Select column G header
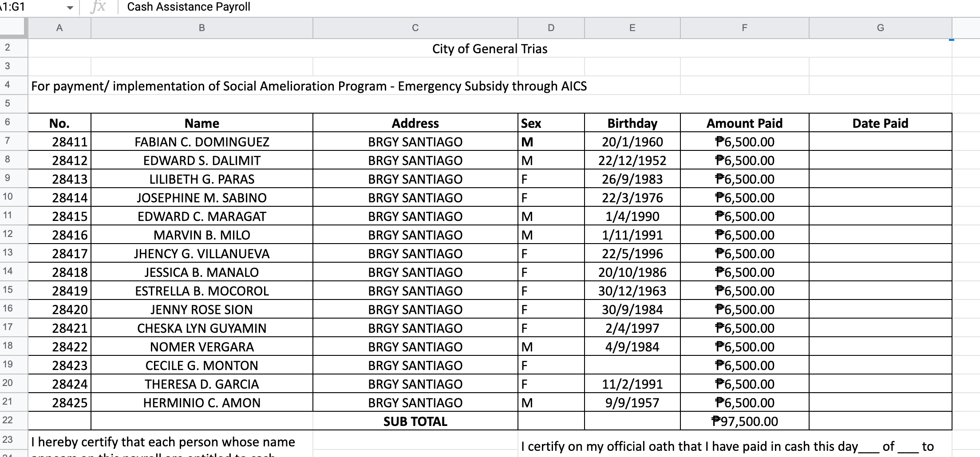 (880, 28)
